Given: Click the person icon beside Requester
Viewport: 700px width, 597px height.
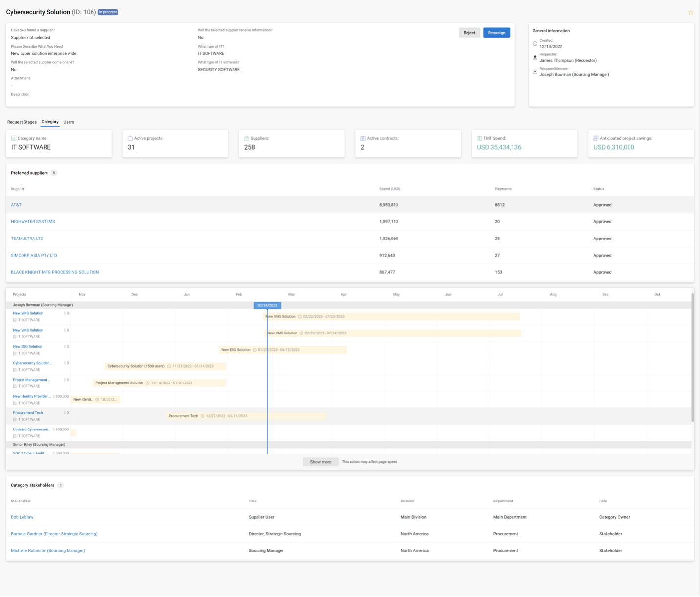Looking at the screenshot, I should [x=535, y=58].
